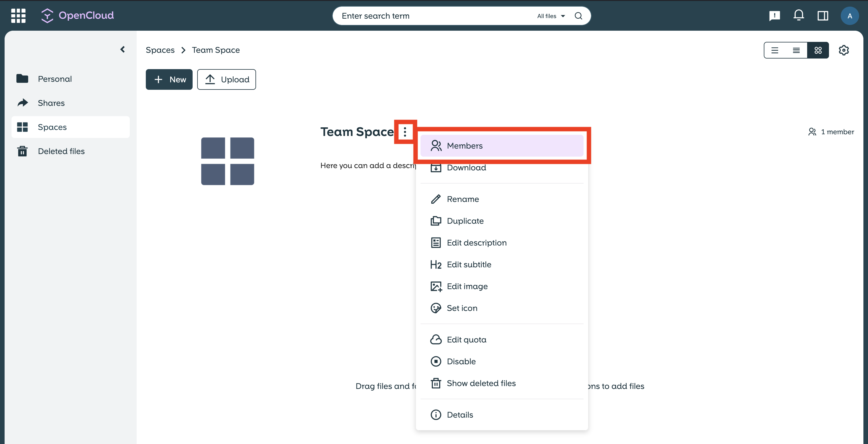The height and width of the screenshot is (444, 868).
Task: Switch to tiles view mode
Action: tap(818, 50)
